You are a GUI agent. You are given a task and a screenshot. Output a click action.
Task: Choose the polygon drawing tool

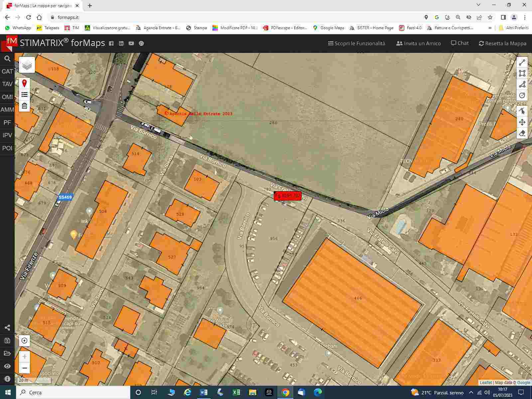[522, 84]
